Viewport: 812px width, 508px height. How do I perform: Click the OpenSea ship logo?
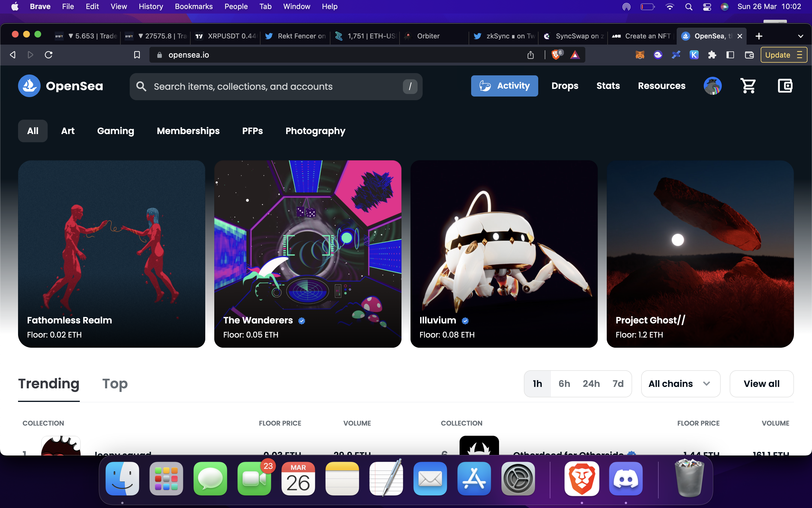29,86
